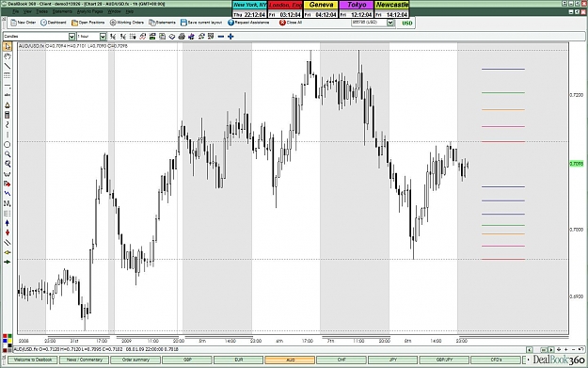The image size is (588, 368).
Task: Switch to the EUR tab
Action: pyautogui.click(x=239, y=360)
